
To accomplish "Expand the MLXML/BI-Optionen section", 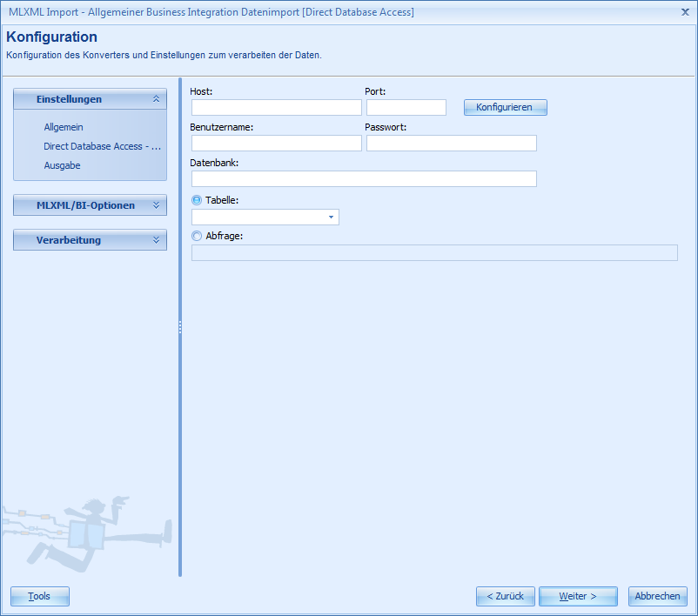I will [90, 205].
